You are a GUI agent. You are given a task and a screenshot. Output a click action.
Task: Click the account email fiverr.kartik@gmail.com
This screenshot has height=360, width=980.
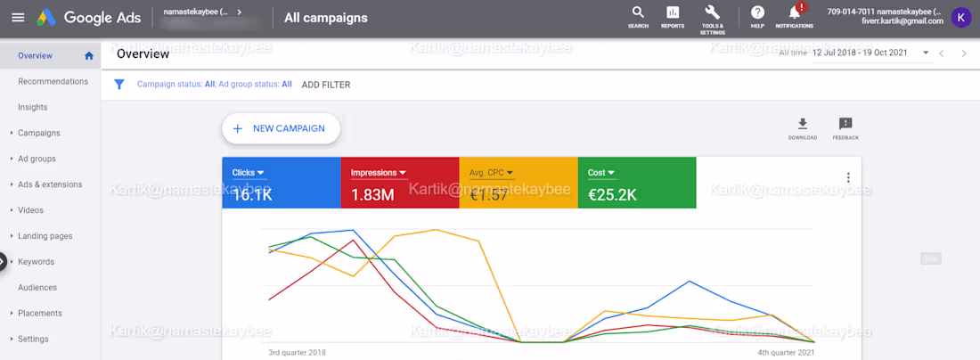(902, 21)
